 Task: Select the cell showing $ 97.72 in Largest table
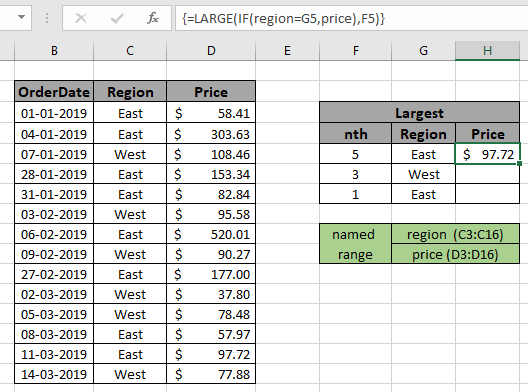coord(488,154)
